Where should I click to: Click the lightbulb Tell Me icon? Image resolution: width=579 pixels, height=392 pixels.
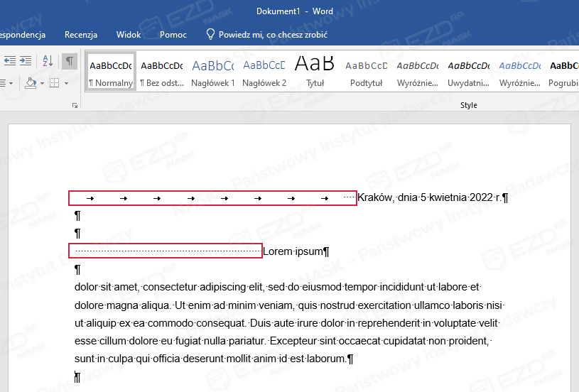coord(210,34)
